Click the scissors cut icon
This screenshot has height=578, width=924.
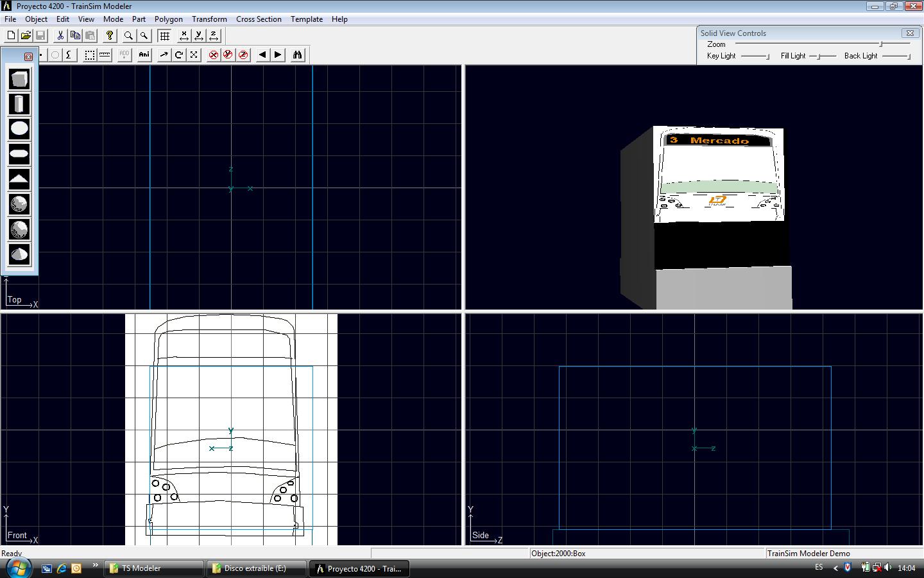click(60, 36)
